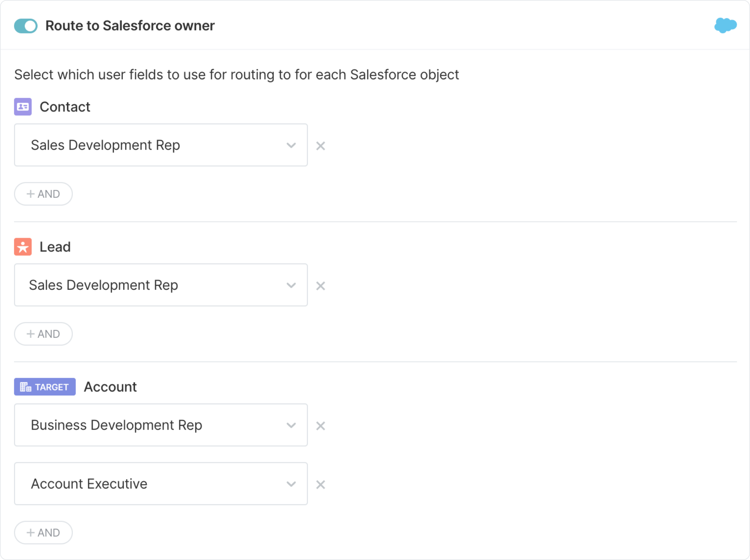The height and width of the screenshot is (560, 750).
Task: Remove Lead Sales Development Rep field
Action: click(x=321, y=285)
